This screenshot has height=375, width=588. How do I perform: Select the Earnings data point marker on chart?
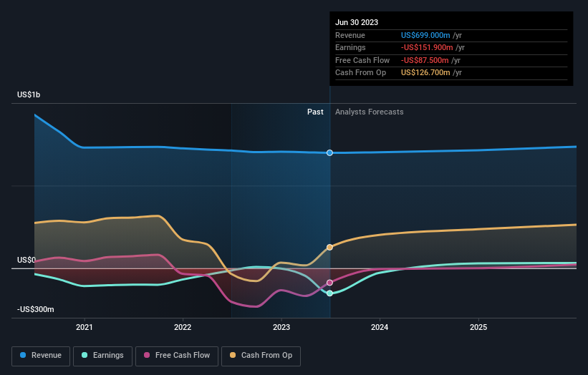pyautogui.click(x=329, y=293)
